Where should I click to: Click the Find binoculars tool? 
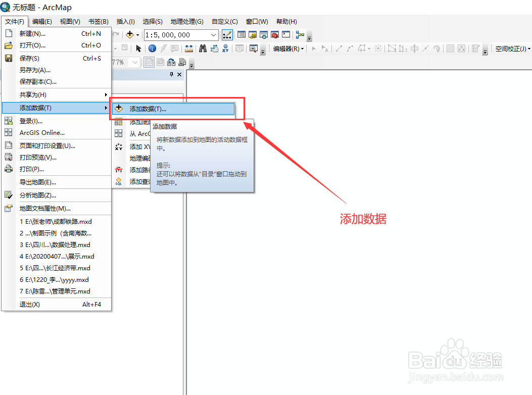coord(203,48)
